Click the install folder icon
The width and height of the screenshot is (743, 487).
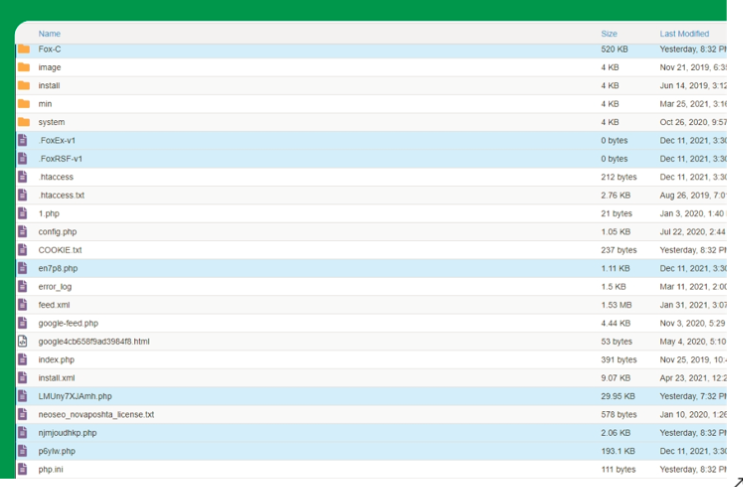pos(24,85)
